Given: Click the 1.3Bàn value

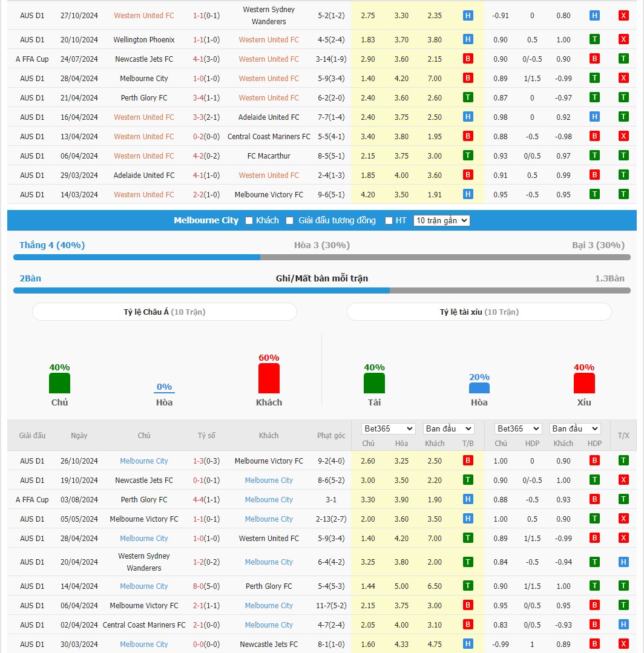Looking at the screenshot, I should (x=609, y=278).
